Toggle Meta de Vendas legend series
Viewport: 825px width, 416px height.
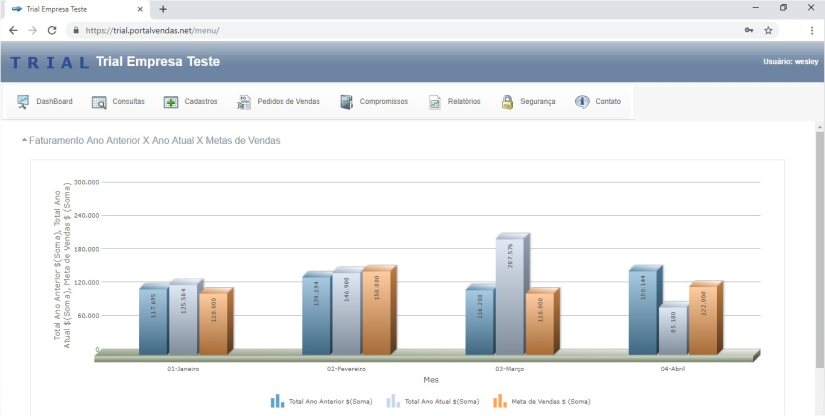pos(542,401)
